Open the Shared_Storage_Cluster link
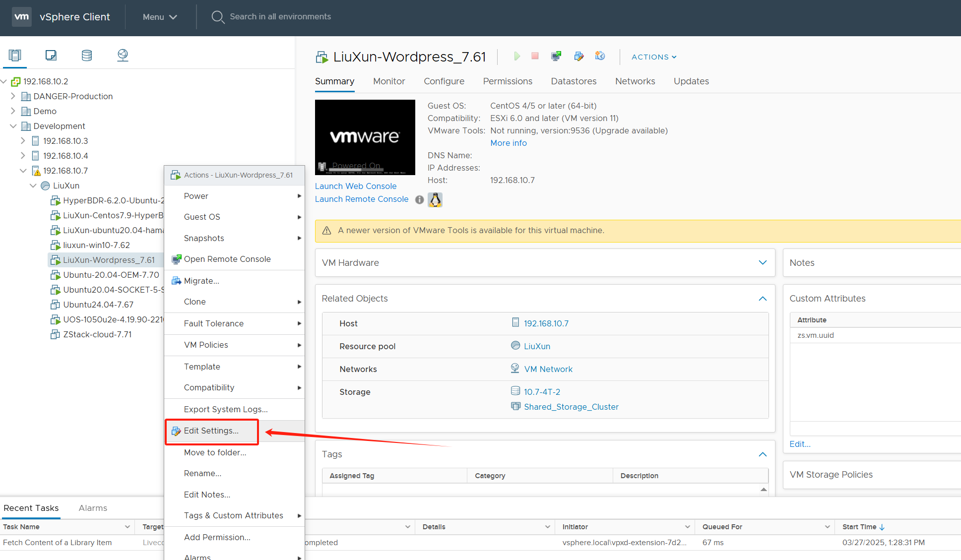Screen dimensions: 961x560 pos(571,407)
